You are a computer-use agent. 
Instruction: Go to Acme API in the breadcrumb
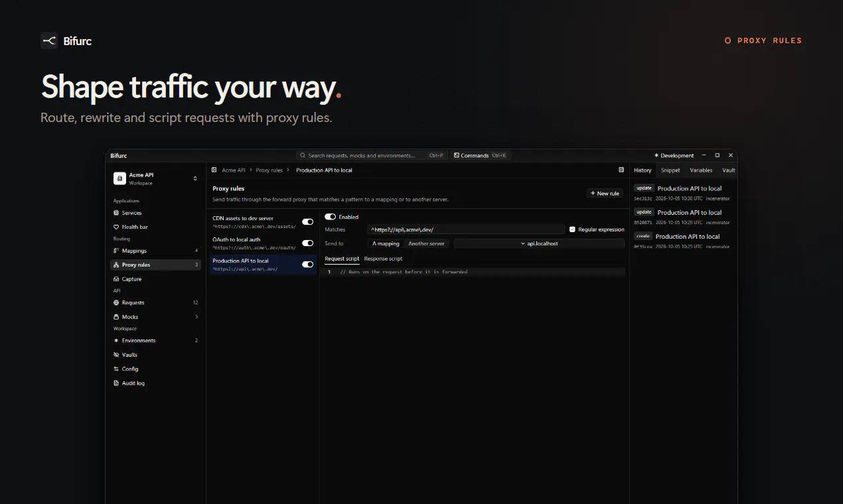point(234,170)
